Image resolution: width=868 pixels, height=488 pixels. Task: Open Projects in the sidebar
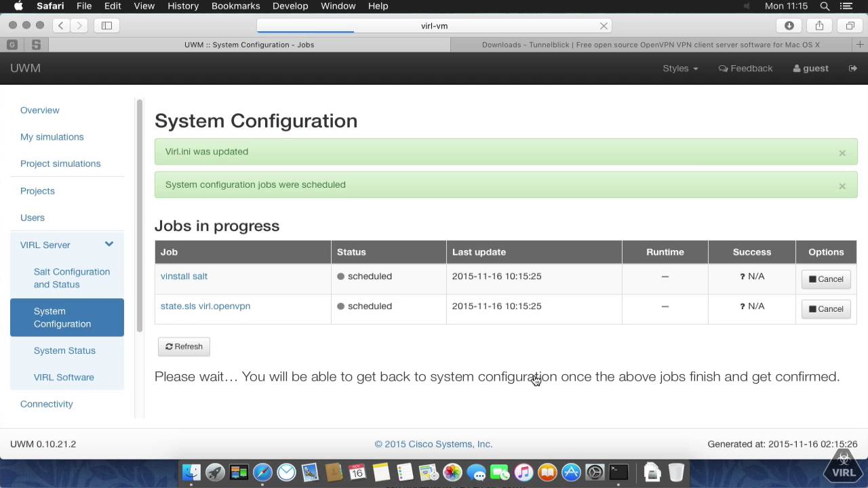37,191
